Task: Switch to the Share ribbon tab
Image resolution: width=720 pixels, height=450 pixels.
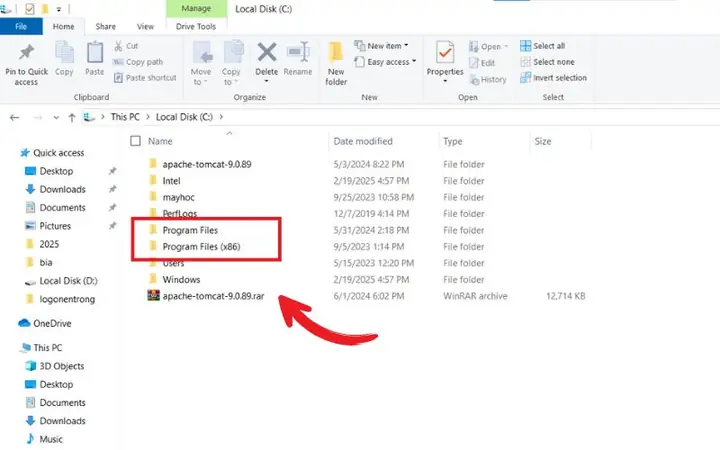Action: point(106,27)
